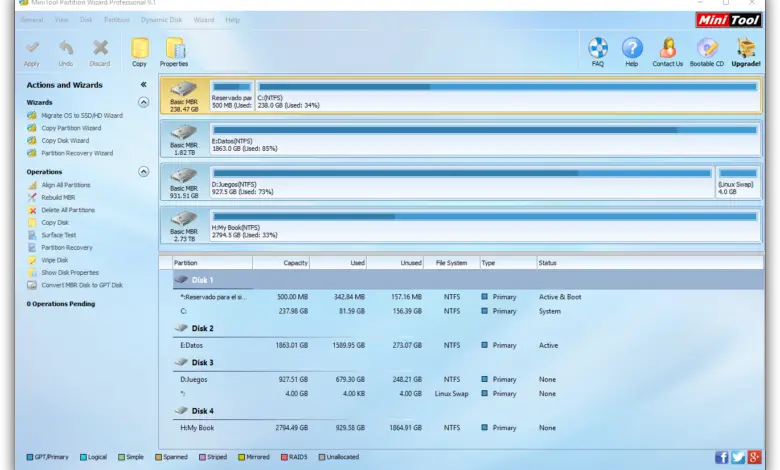Open the View menu
The width and height of the screenshot is (780, 470).
[61, 20]
